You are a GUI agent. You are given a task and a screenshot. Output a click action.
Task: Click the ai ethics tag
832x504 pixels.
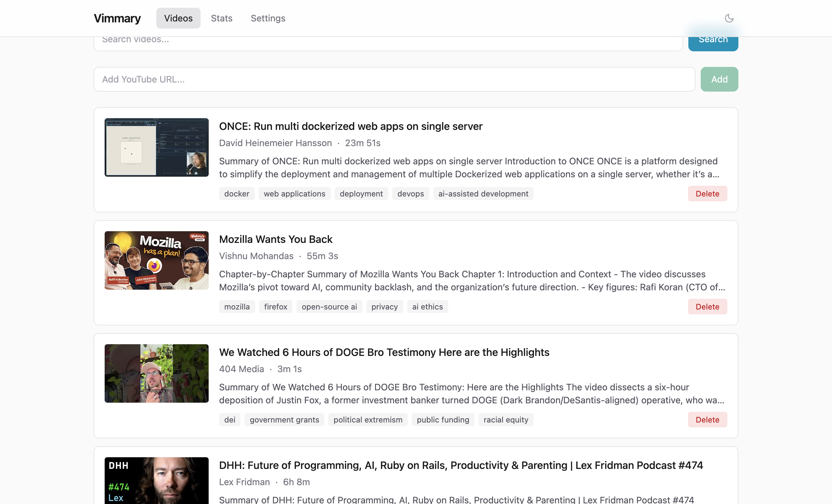pyautogui.click(x=427, y=306)
